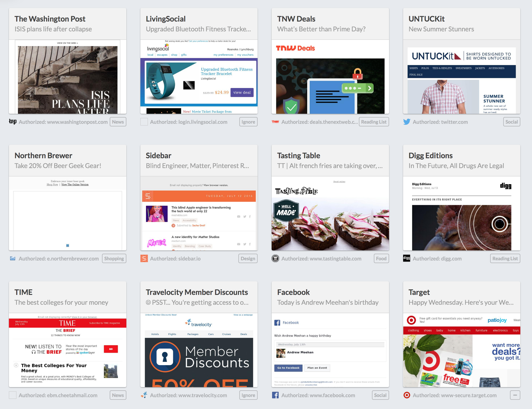This screenshot has height=409, width=532.
Task: Click JACKETS in UNTUCKit navigation
Action: click(480, 68)
